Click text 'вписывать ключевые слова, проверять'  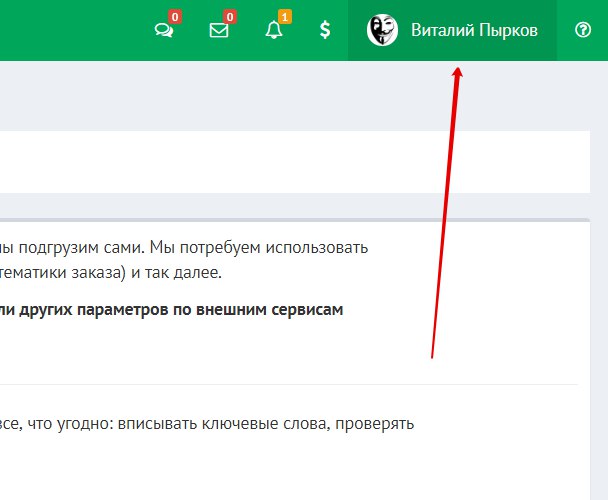point(266,424)
